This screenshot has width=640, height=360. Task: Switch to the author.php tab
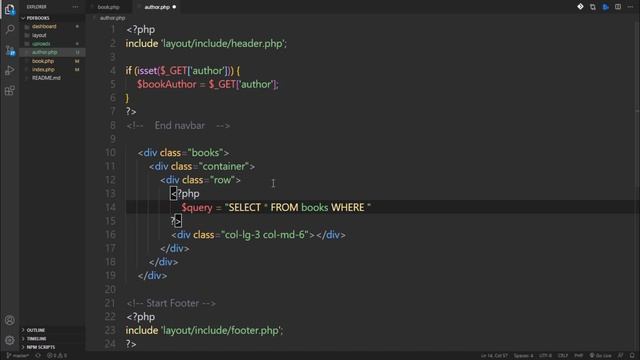click(157, 7)
